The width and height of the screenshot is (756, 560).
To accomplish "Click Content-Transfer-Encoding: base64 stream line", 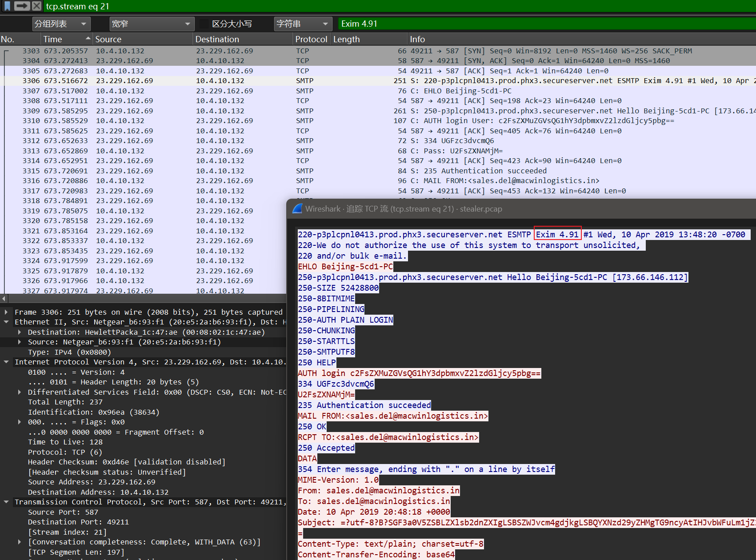I will pyautogui.click(x=376, y=554).
